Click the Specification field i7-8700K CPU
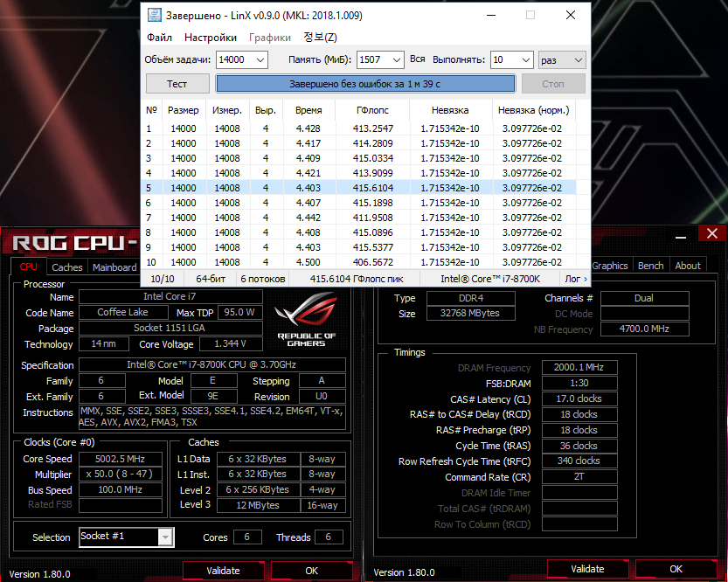 pyautogui.click(x=211, y=364)
